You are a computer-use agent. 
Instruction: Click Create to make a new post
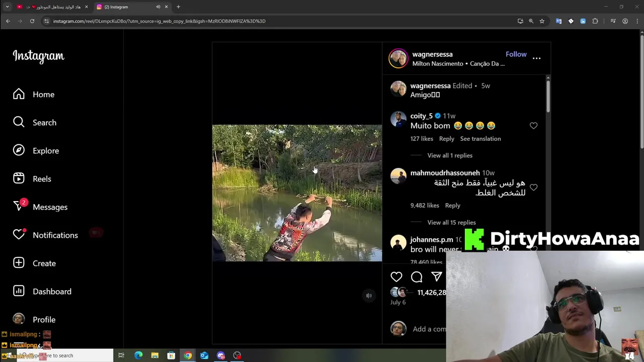point(34,263)
